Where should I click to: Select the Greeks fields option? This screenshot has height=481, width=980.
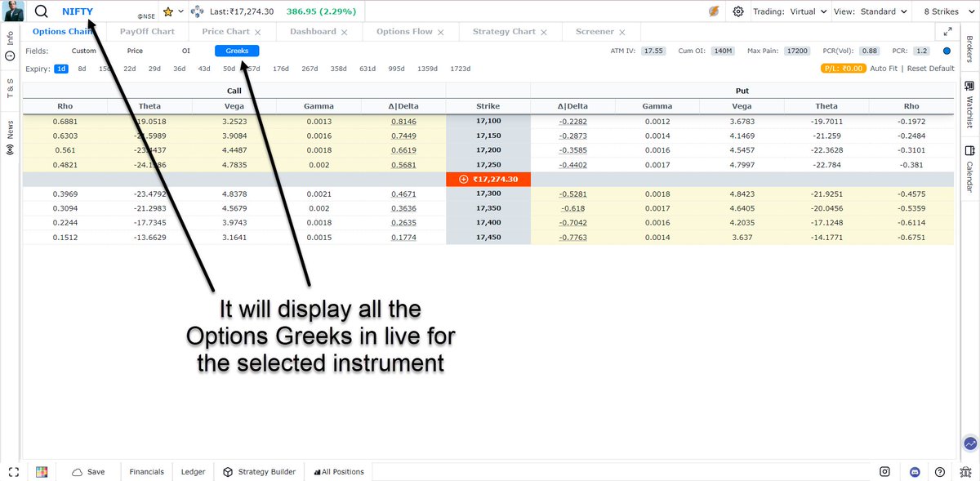click(237, 51)
